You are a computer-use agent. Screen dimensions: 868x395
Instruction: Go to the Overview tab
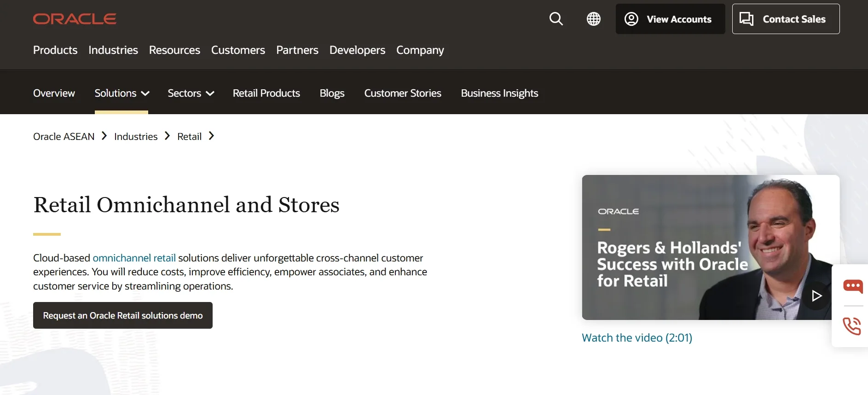click(x=54, y=93)
